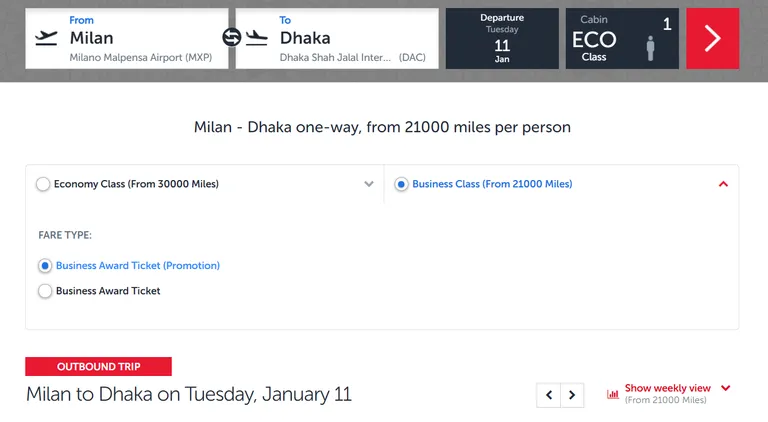Click the red search arrow button

click(712, 38)
